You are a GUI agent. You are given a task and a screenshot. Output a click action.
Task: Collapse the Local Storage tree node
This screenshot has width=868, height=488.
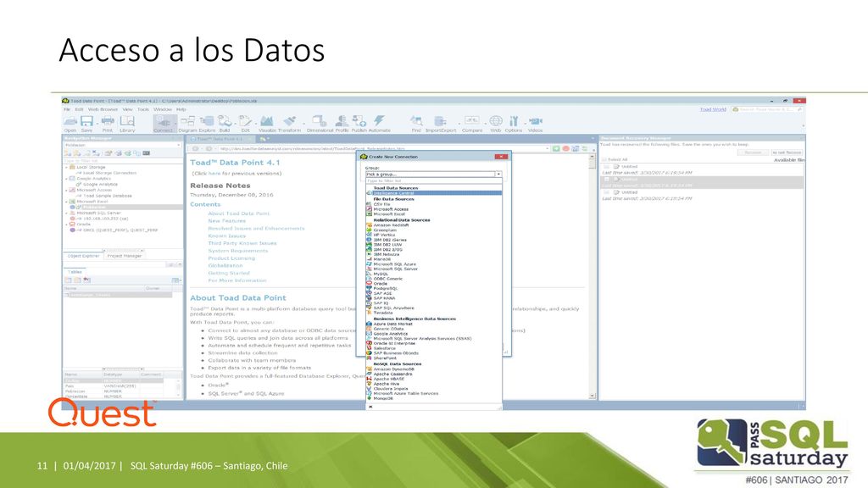click(x=66, y=167)
